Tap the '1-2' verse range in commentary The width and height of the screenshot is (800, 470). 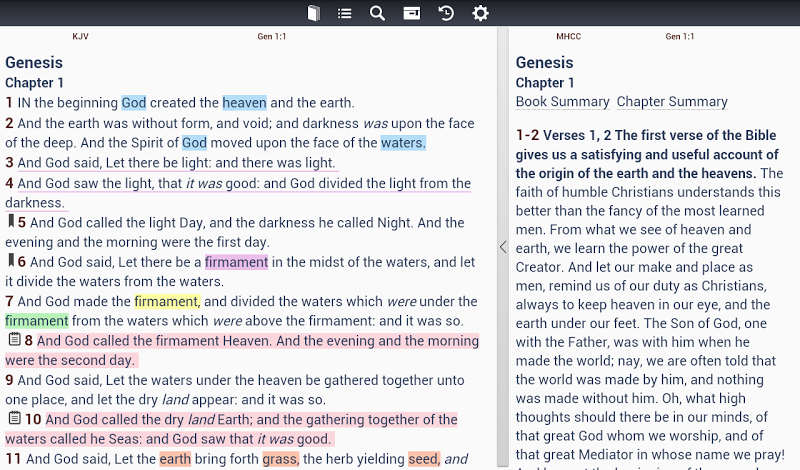[x=527, y=135]
